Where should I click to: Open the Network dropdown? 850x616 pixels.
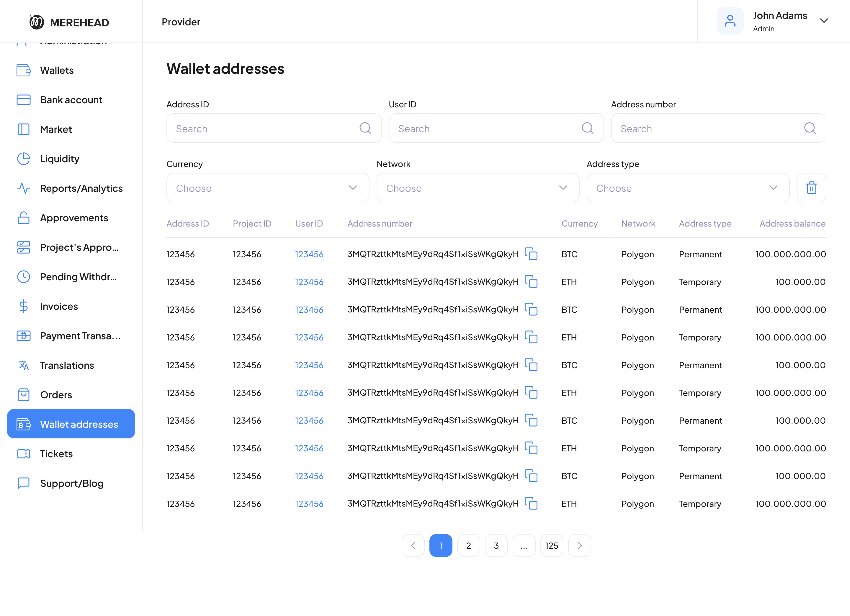click(478, 188)
